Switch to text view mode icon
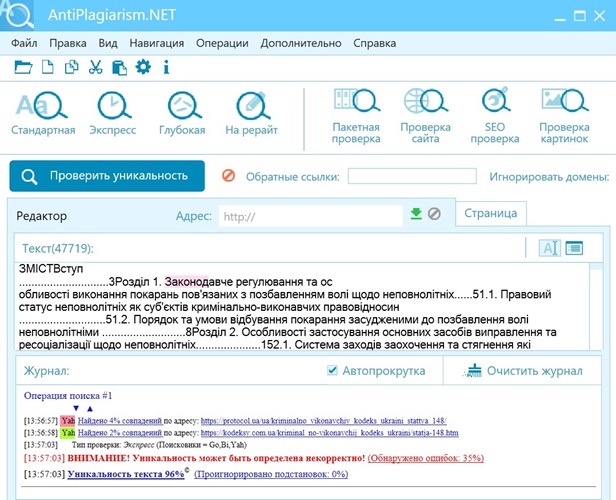The width and height of the screenshot is (616, 500). coord(549,248)
